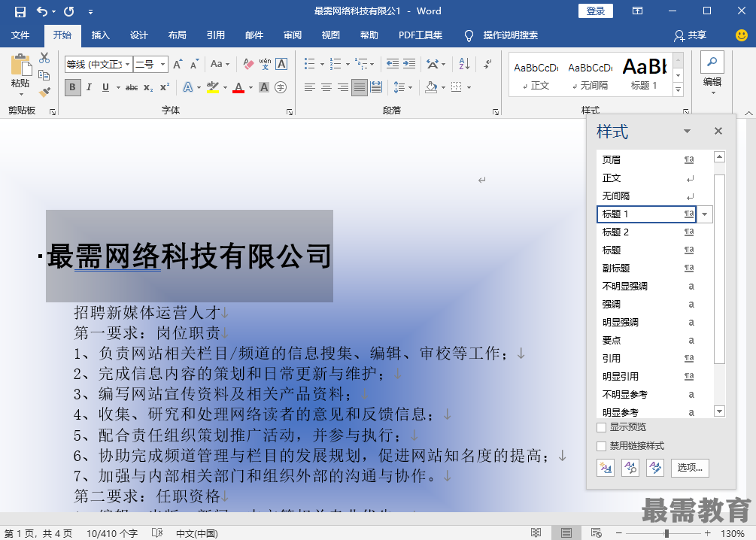Decrease font size with the smaller A
The image size is (756, 540).
point(194,64)
